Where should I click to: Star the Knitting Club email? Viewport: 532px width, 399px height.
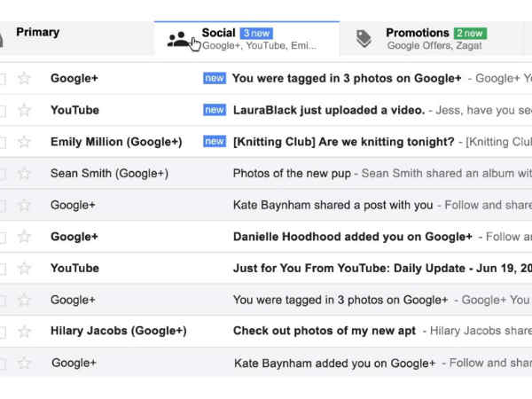24,142
